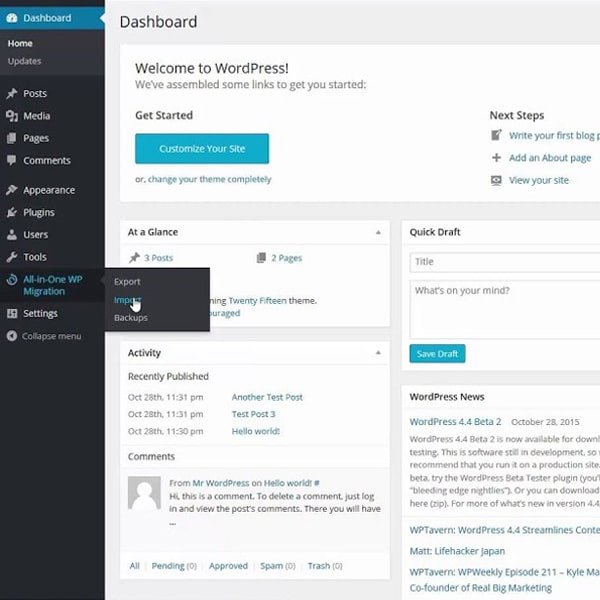This screenshot has height=600, width=600.
Task: Click the Posts pushpin icon in sidebar
Action: tap(12, 93)
